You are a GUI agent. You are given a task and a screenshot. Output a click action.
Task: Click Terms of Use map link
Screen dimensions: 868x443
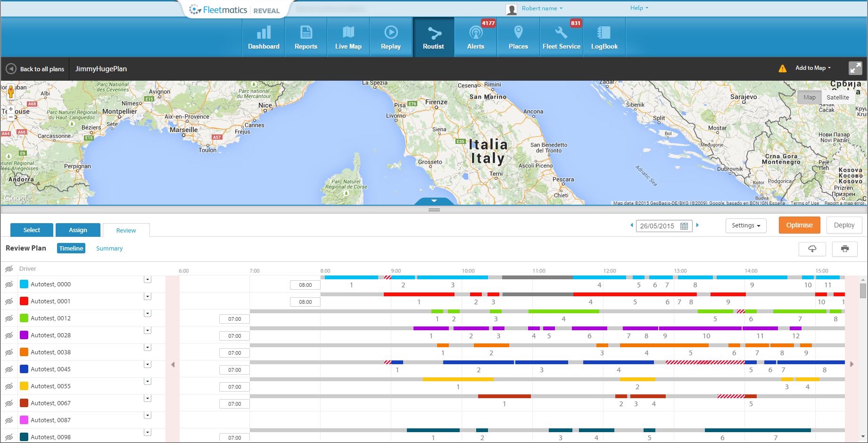pos(805,203)
